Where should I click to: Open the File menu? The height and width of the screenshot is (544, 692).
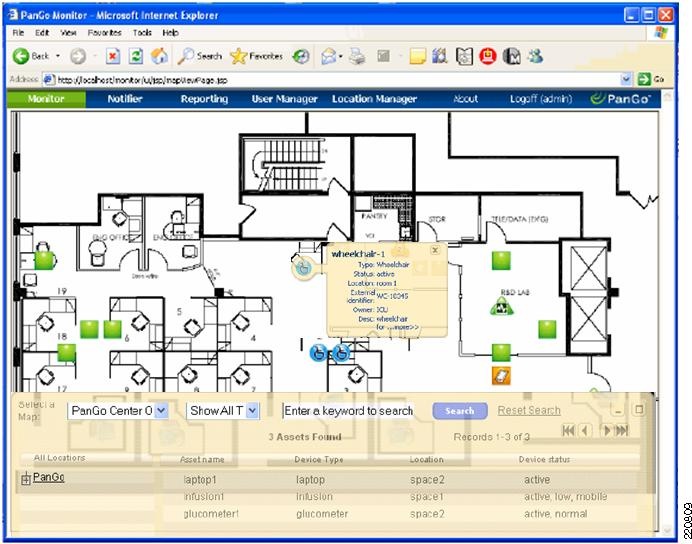pyautogui.click(x=18, y=33)
